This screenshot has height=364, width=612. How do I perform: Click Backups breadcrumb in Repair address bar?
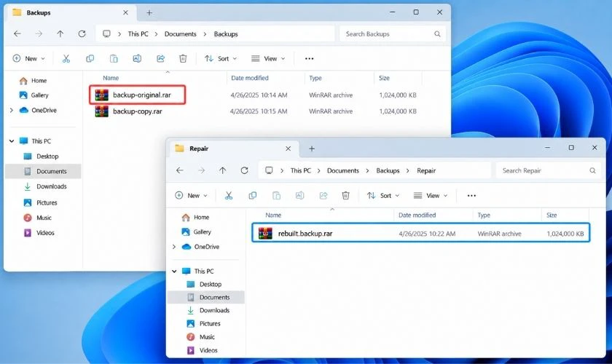388,170
